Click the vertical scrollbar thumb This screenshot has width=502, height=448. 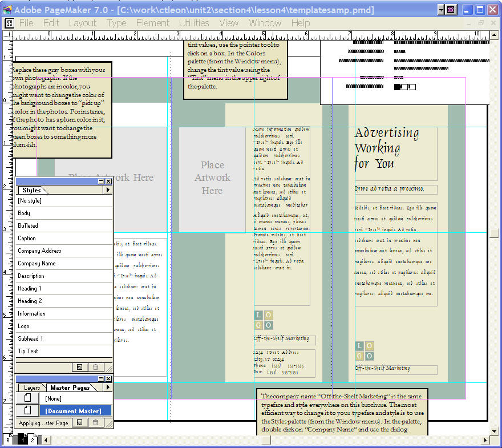(494, 233)
